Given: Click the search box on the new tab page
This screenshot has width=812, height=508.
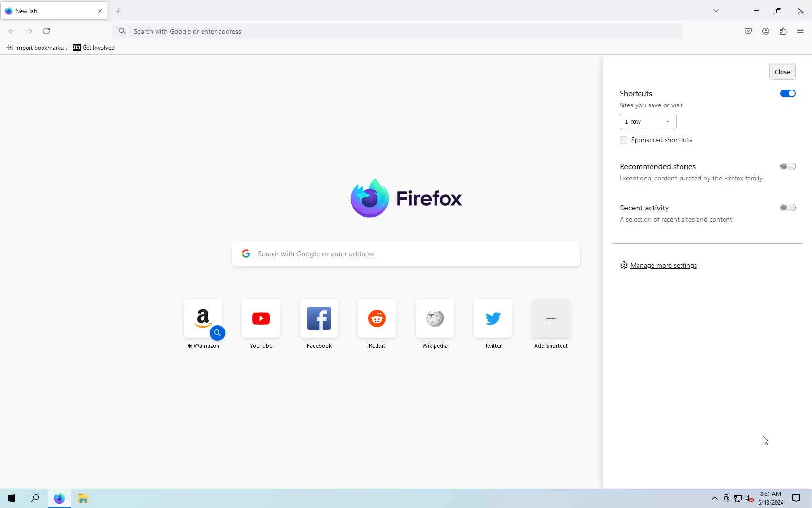Looking at the screenshot, I should click(406, 254).
